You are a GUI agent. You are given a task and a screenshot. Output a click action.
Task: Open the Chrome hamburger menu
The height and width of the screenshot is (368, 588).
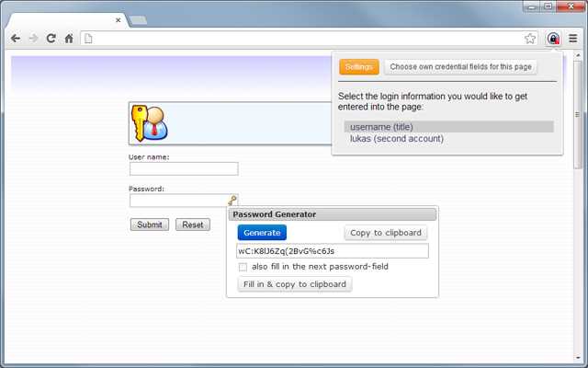pos(572,39)
